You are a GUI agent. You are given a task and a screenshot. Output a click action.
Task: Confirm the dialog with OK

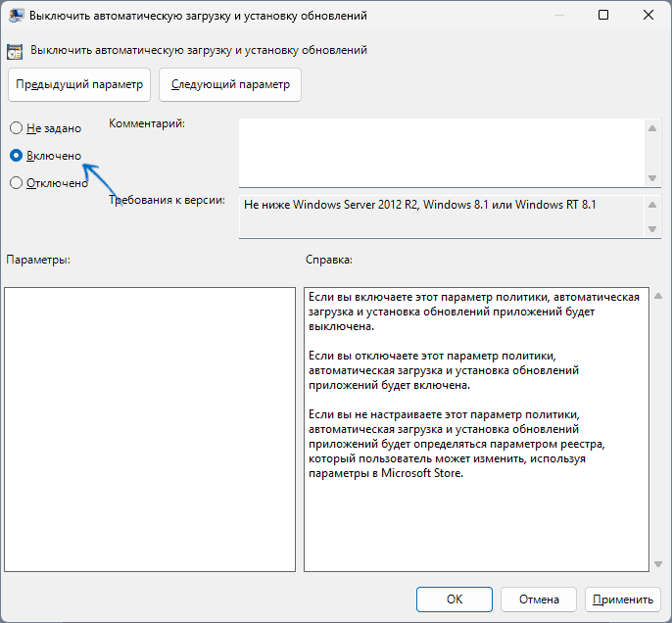[x=454, y=599]
